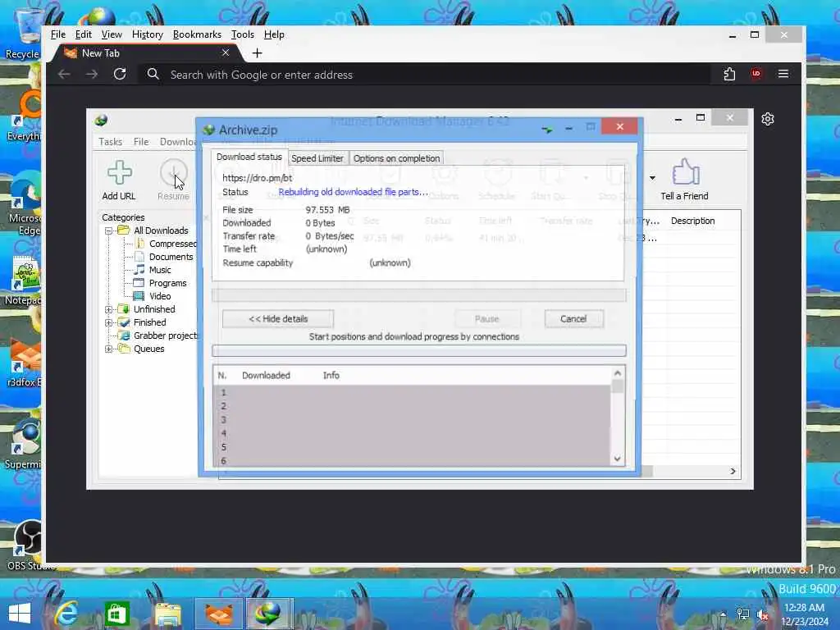840x630 pixels.
Task: Click the IDM list horizontal scroll right arrow
Action: (x=733, y=471)
